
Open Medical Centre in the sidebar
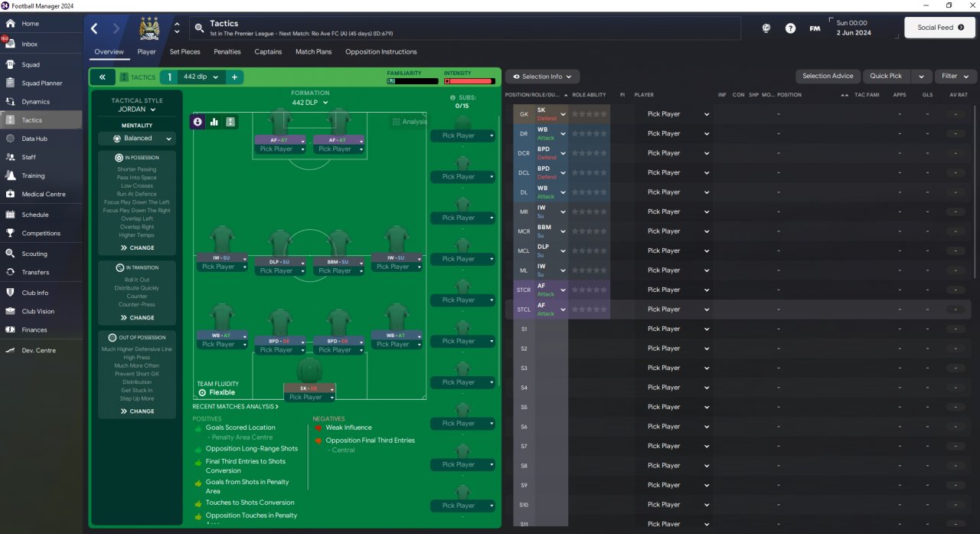41,194
